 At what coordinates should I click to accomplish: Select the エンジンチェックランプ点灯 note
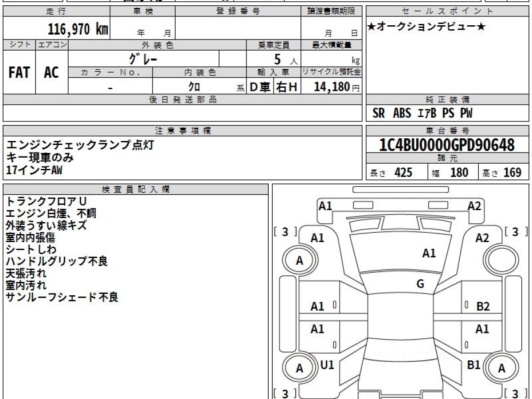pos(81,145)
